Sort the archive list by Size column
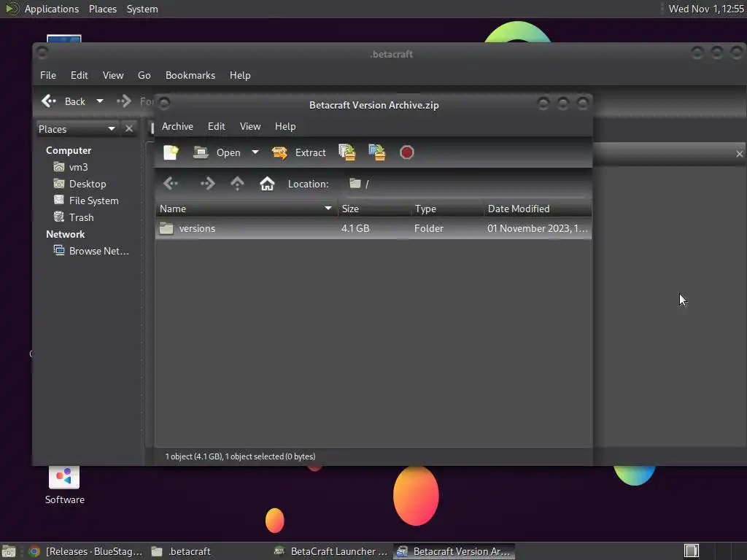The width and height of the screenshot is (747, 560). tap(374, 209)
